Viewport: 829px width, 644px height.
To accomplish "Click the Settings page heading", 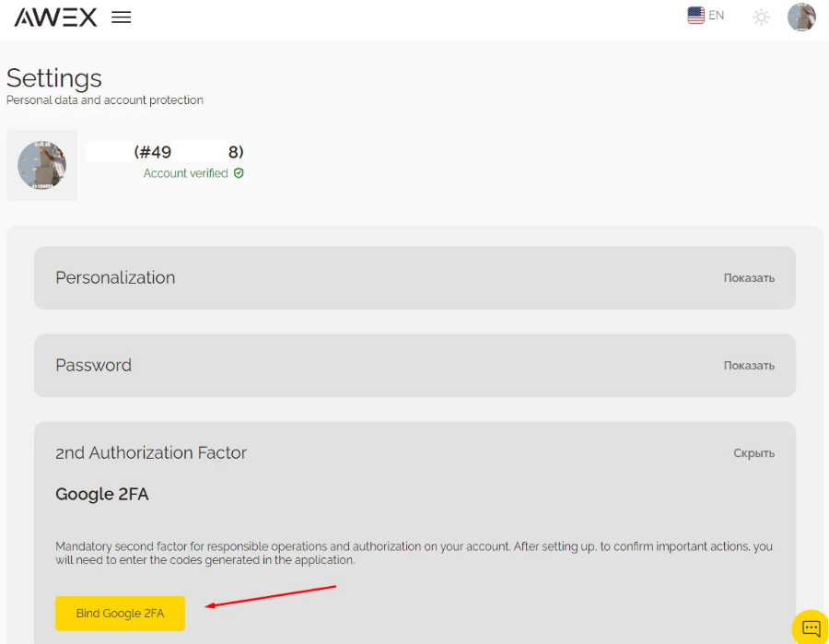I will [53, 77].
